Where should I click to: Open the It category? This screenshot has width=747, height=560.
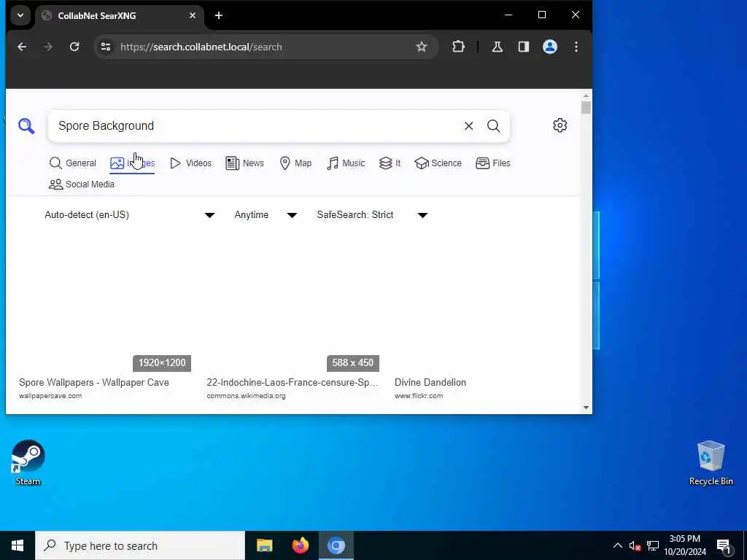click(x=390, y=163)
